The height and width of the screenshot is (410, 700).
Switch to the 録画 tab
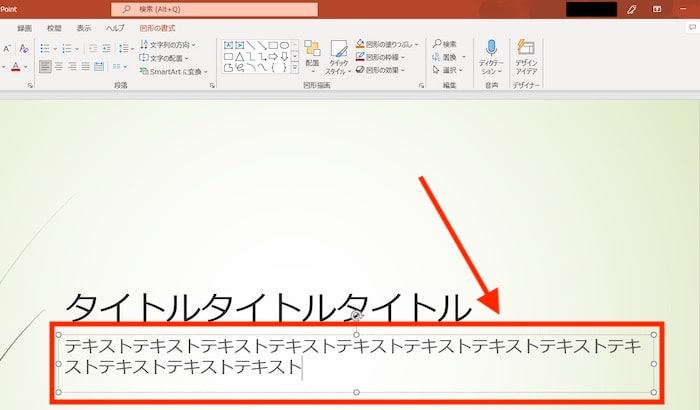tap(25, 28)
